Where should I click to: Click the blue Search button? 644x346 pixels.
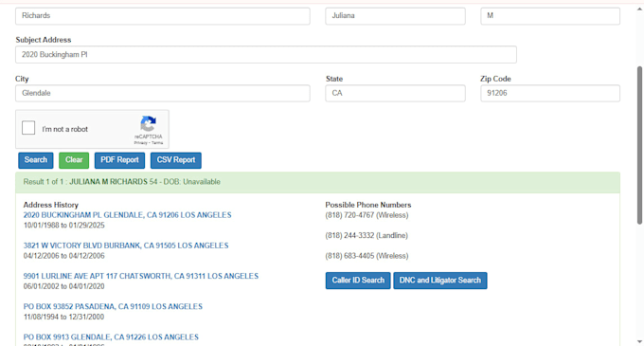tap(36, 160)
